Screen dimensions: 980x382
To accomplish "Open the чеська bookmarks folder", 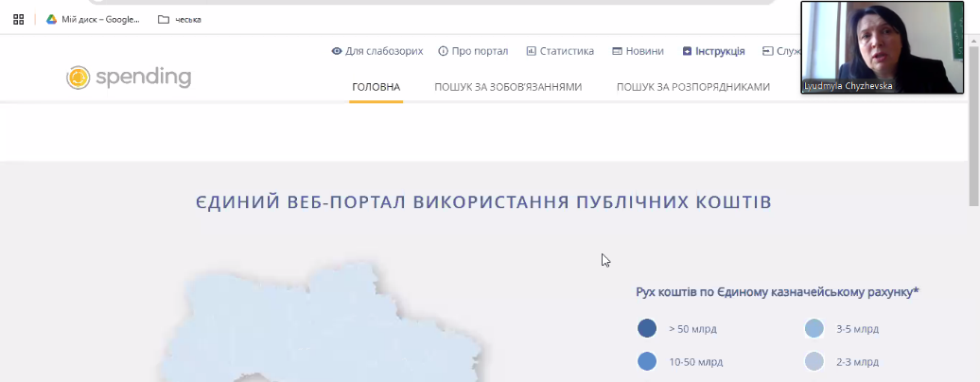I will [x=180, y=19].
